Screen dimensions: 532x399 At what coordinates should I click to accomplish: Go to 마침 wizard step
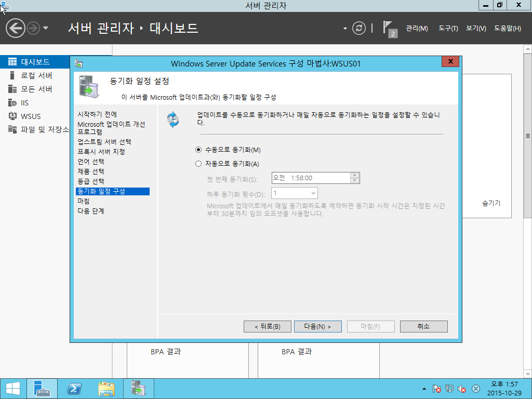click(x=84, y=201)
